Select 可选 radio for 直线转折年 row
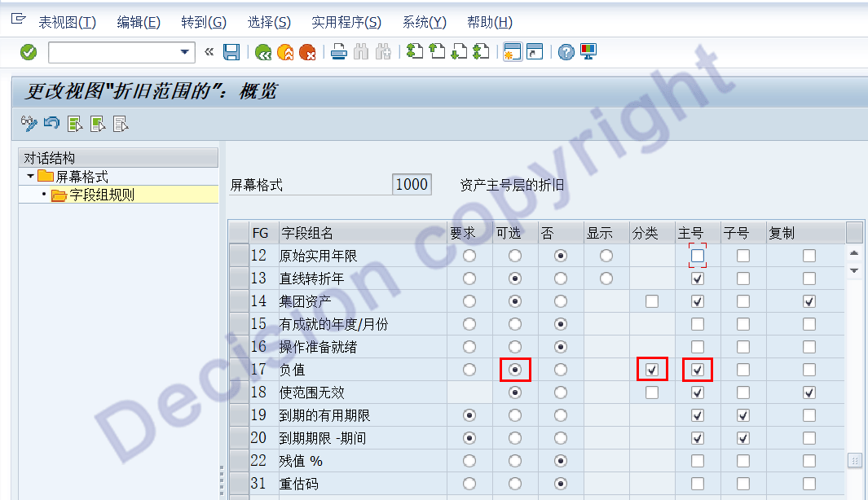The image size is (868, 500). click(x=515, y=279)
